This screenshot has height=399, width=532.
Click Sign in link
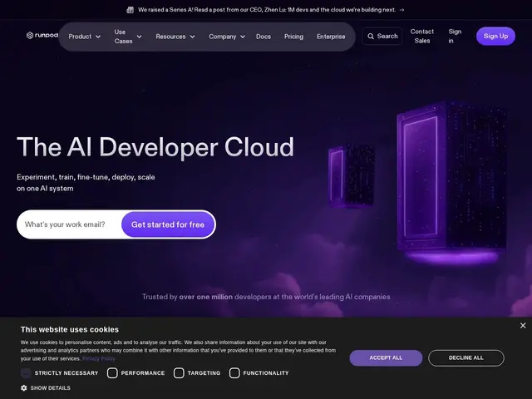(x=455, y=37)
